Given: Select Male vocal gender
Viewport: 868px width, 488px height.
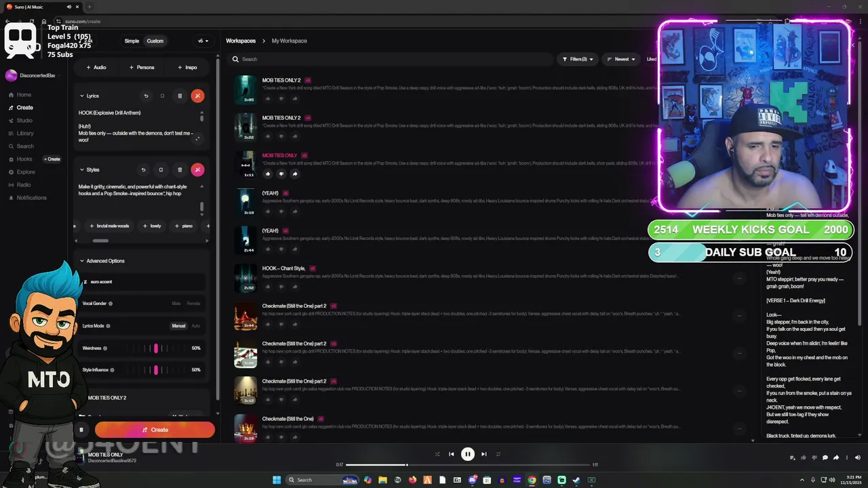Looking at the screenshot, I should [176, 304].
